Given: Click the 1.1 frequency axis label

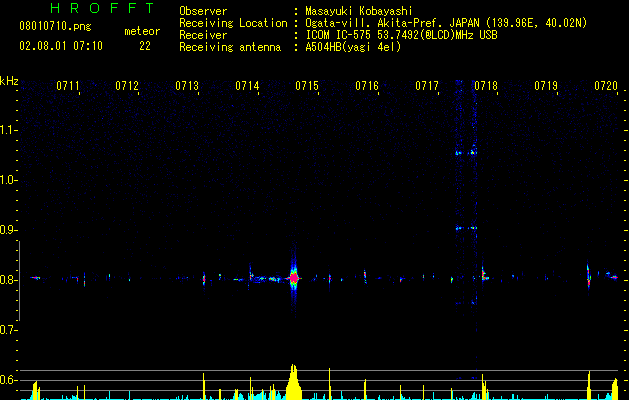Looking at the screenshot, I should click(8, 130).
